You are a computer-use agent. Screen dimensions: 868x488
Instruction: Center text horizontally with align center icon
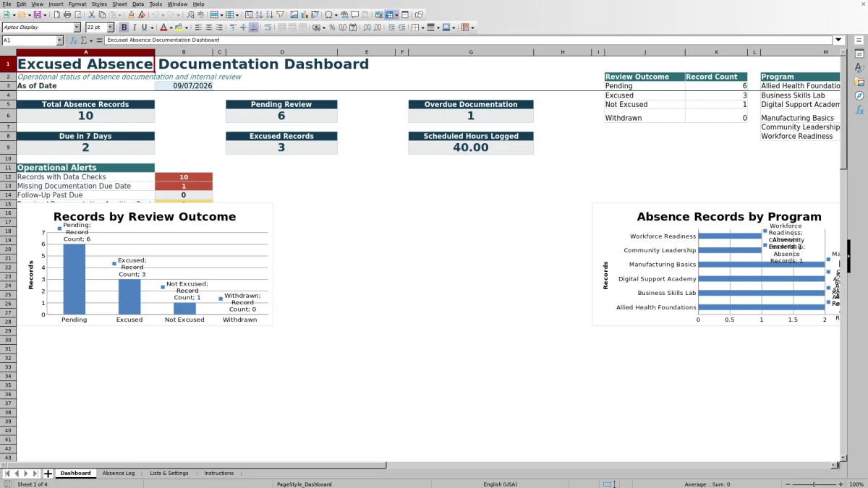(208, 27)
